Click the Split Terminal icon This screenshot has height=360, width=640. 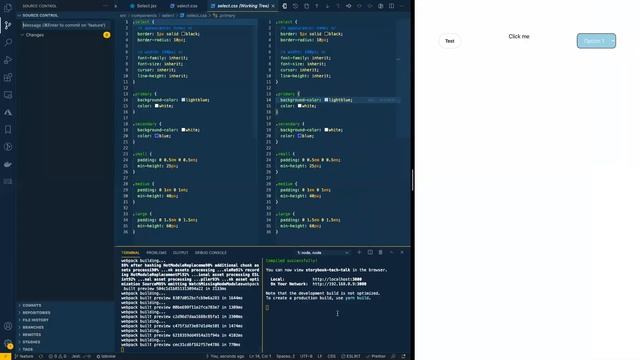pyautogui.click(x=370, y=253)
